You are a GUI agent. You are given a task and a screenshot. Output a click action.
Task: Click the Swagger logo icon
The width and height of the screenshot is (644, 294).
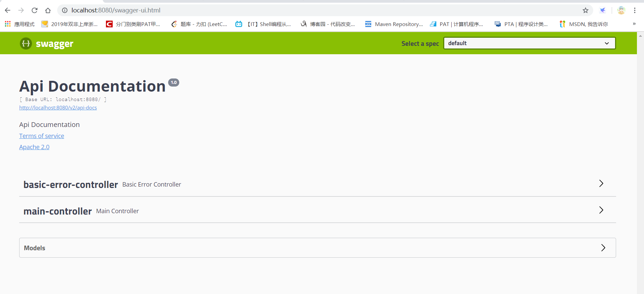pos(26,43)
